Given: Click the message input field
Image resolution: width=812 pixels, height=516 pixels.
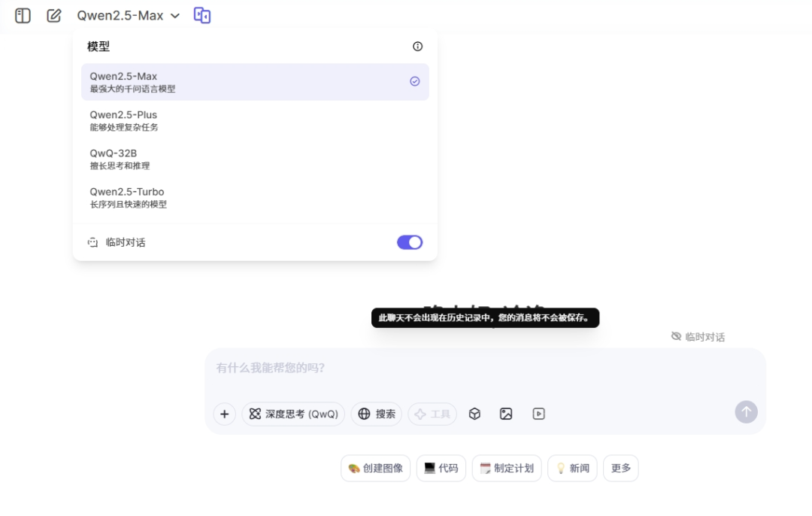Looking at the screenshot, I should pyautogui.click(x=485, y=368).
